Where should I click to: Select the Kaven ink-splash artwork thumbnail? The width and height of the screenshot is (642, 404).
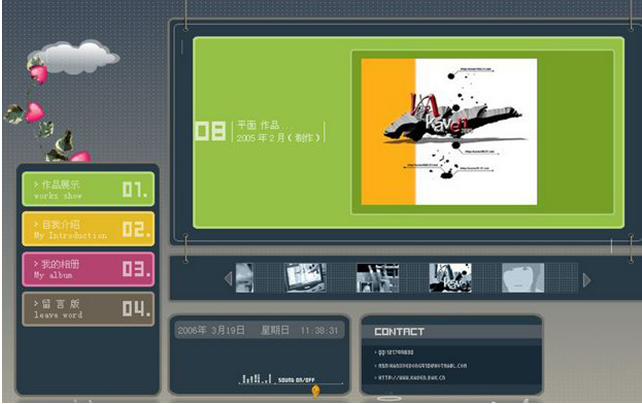click(450, 278)
